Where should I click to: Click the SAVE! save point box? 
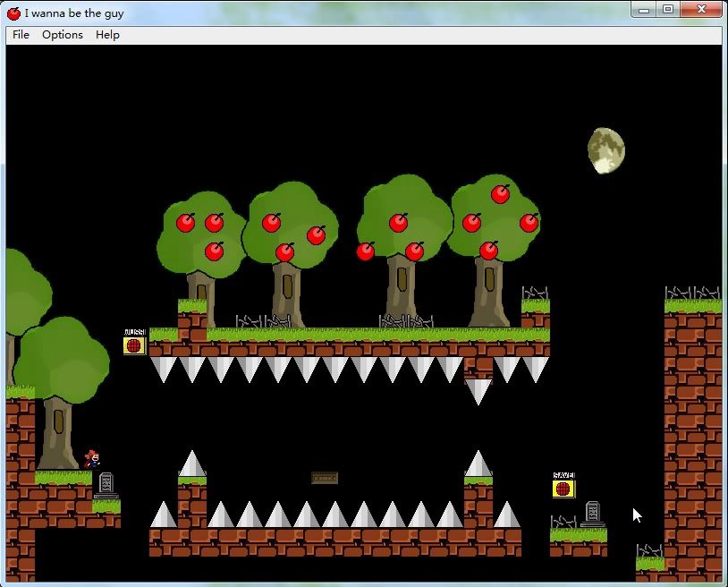click(563, 489)
